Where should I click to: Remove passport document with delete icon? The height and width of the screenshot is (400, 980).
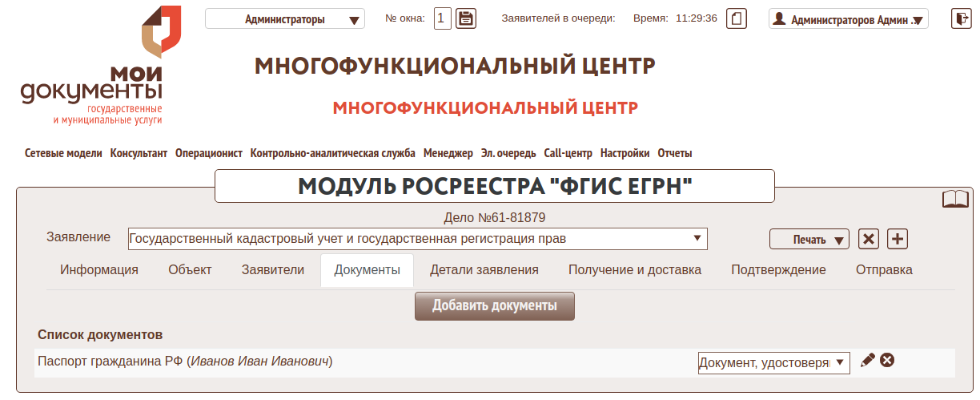pyautogui.click(x=887, y=361)
